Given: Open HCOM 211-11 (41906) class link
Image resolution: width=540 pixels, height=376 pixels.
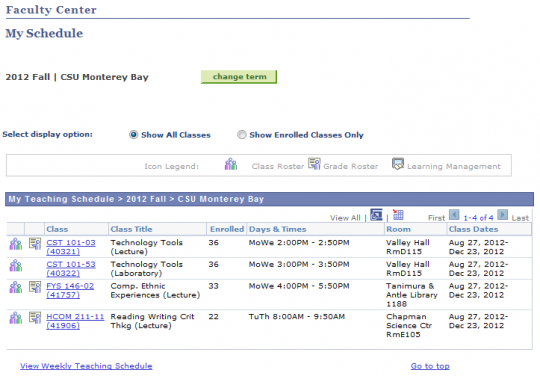Looking at the screenshot, I should [75, 321].
